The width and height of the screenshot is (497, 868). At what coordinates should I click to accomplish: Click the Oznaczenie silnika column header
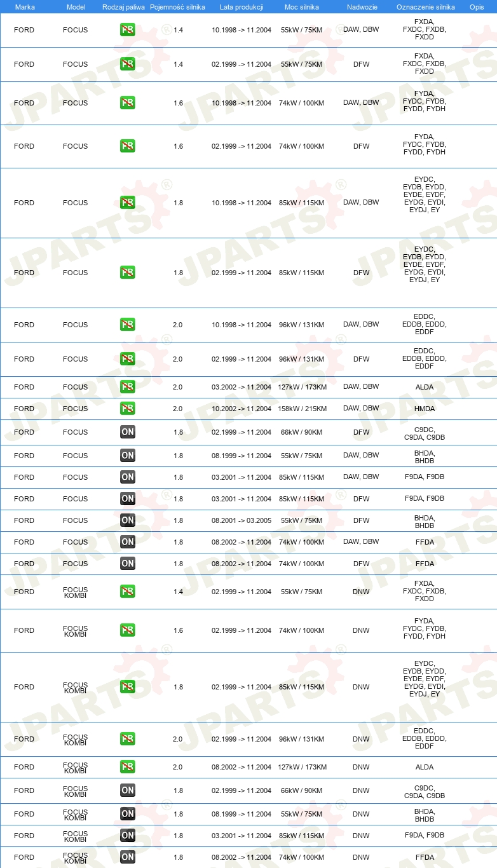426,7
